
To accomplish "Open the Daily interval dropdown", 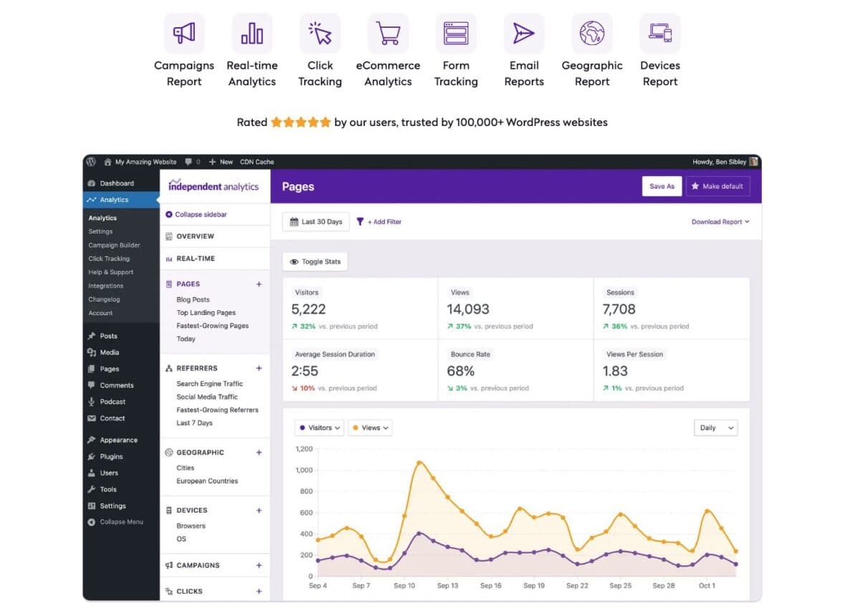I will [x=715, y=428].
